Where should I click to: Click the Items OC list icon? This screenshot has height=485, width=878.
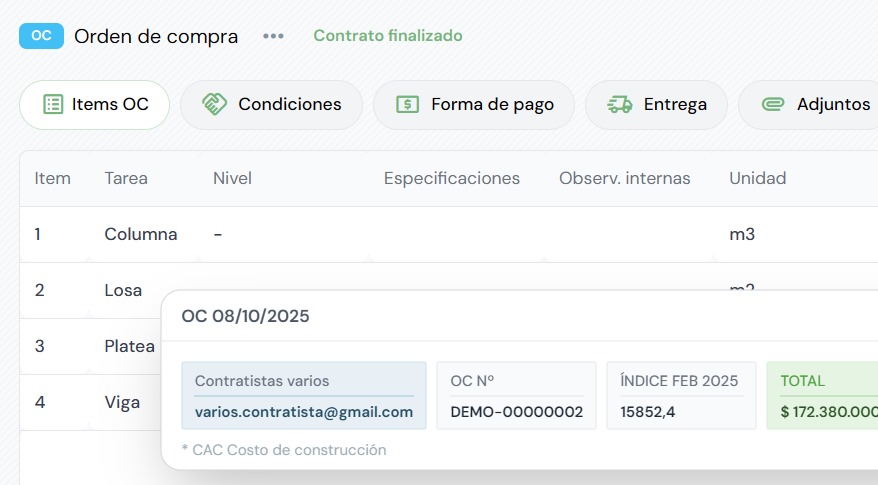tap(53, 104)
